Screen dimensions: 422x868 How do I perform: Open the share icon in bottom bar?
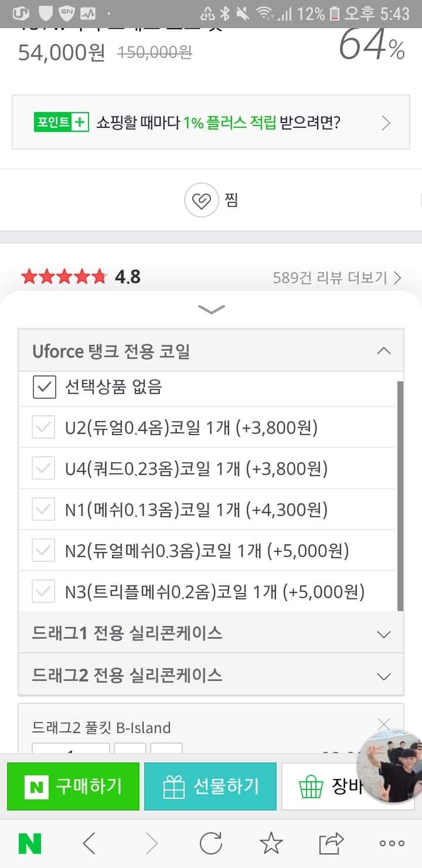tap(331, 843)
